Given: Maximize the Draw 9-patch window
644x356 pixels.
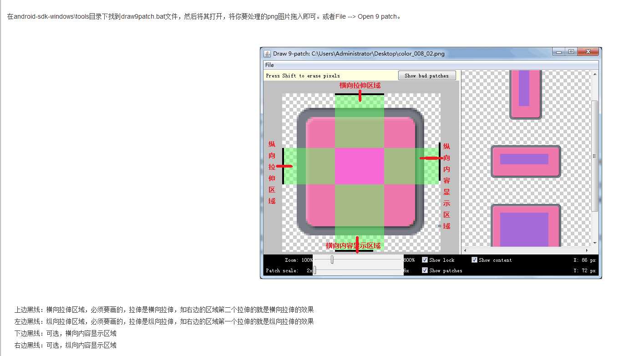Looking at the screenshot, I should 571,52.
